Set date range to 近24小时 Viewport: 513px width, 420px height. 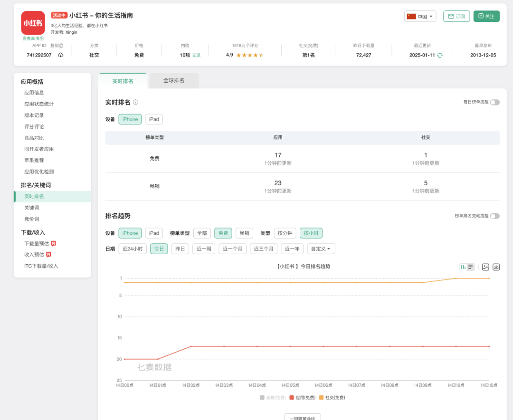133,249
